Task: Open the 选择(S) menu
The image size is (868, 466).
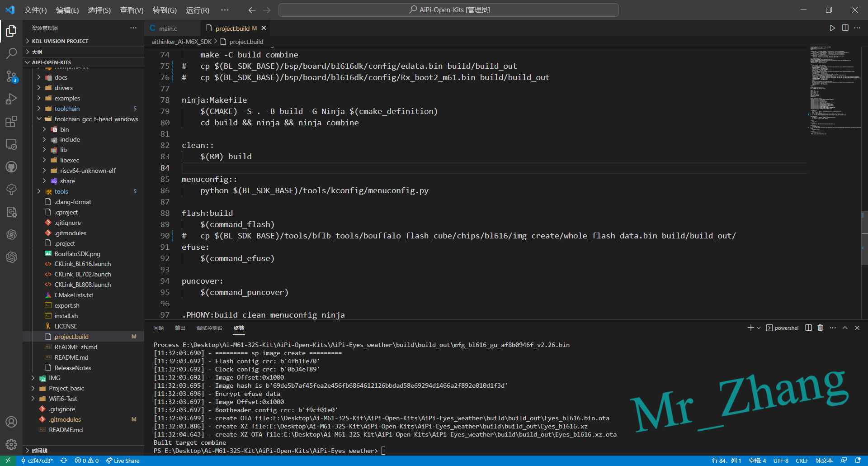Action: pos(99,10)
